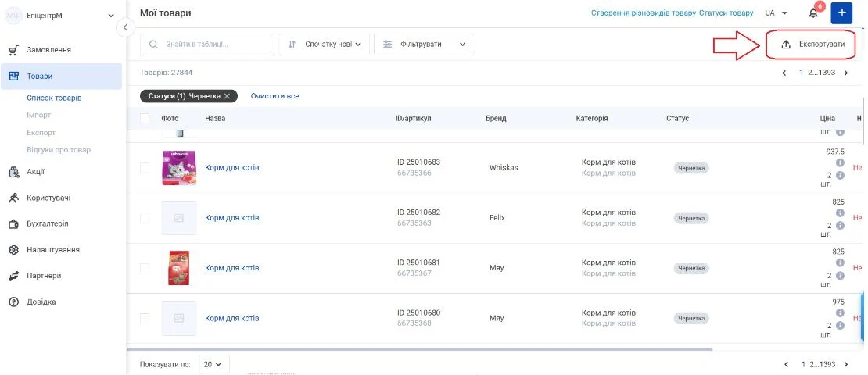Open the notifications bell icon
Image resolution: width=868 pixels, height=375 pixels.
point(813,13)
